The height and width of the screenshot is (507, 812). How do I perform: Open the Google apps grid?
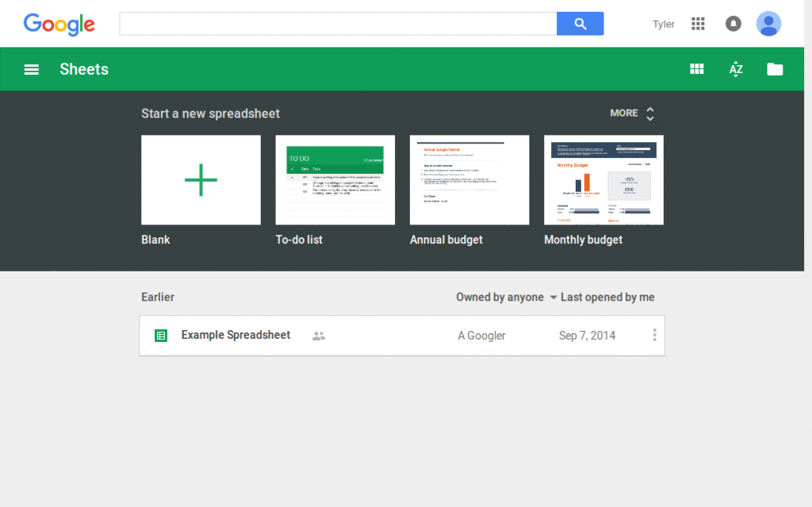698,24
